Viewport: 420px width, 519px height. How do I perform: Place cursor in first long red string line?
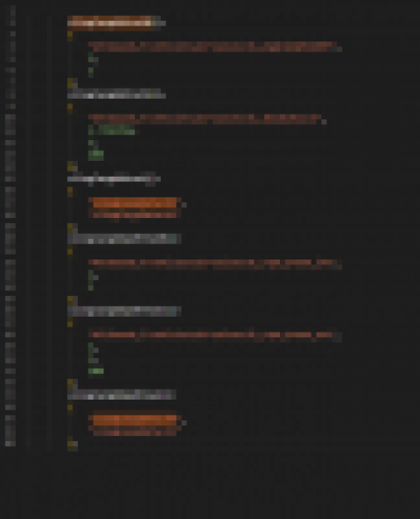click(215, 46)
